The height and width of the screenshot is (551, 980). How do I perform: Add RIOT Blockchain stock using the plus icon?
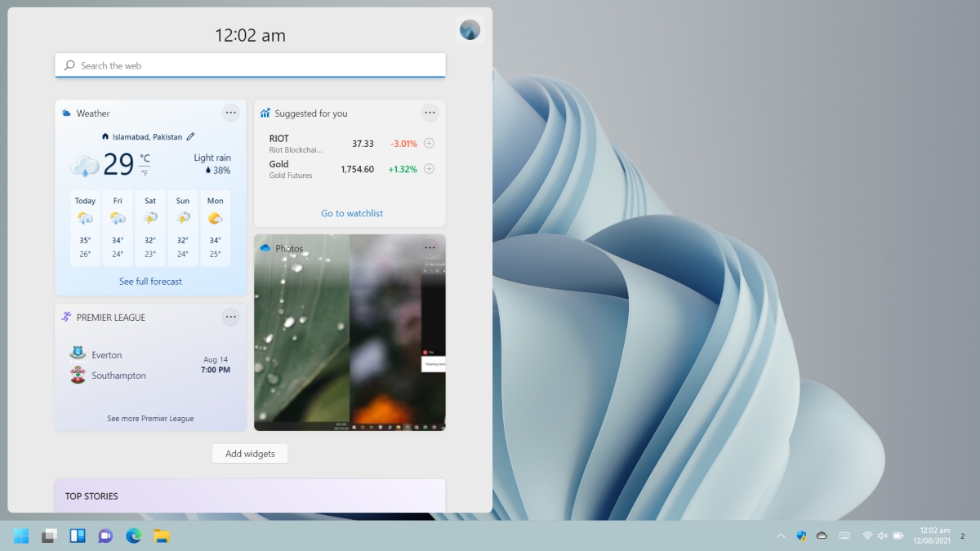tap(429, 142)
